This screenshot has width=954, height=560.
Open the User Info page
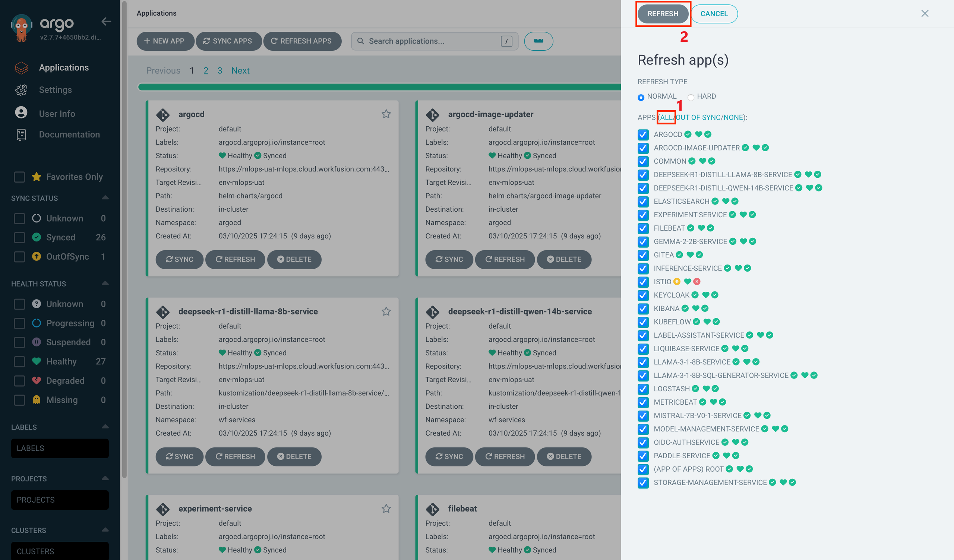pyautogui.click(x=57, y=113)
